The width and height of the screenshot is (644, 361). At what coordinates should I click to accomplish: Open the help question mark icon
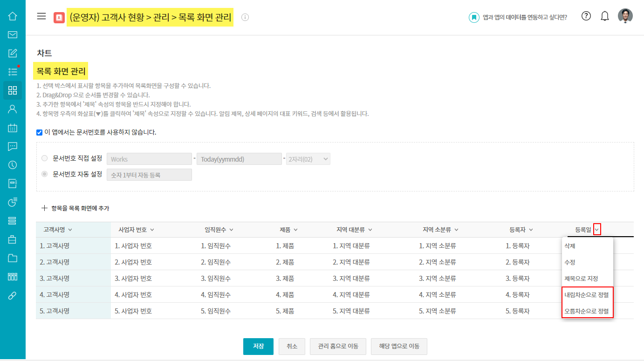[586, 16]
